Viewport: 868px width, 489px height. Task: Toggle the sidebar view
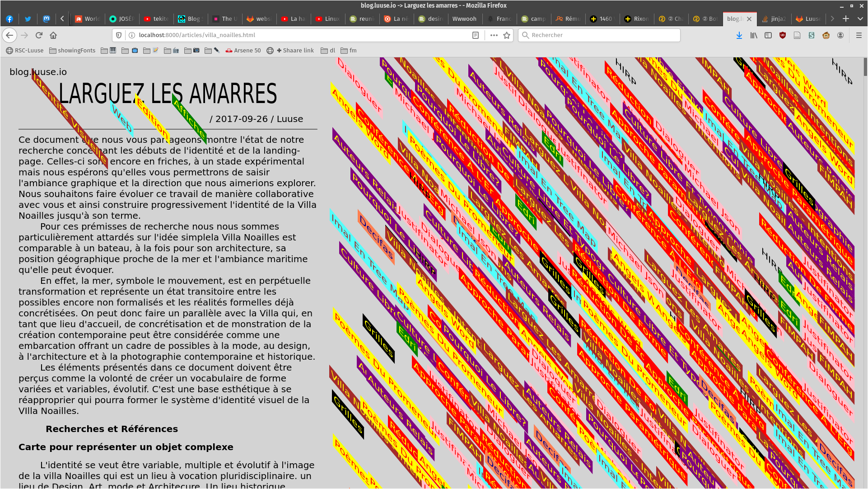768,35
